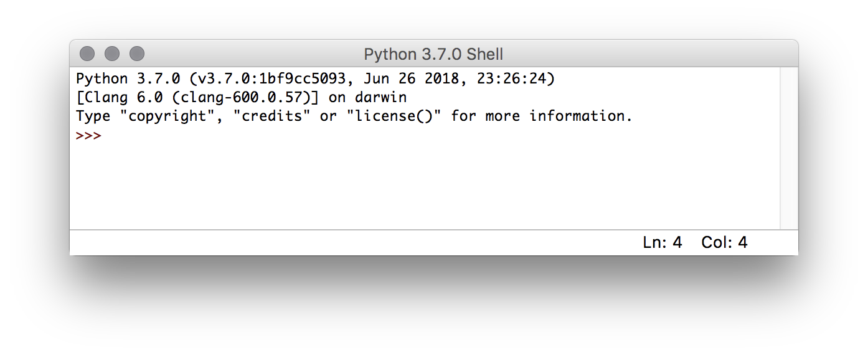Click the zoom window button
This screenshot has width=868, height=355.
137,54
